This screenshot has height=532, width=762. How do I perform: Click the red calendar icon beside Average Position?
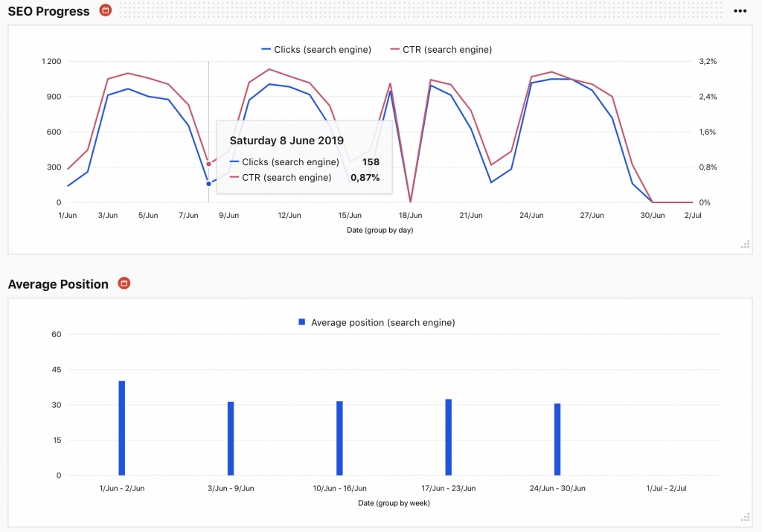124,283
